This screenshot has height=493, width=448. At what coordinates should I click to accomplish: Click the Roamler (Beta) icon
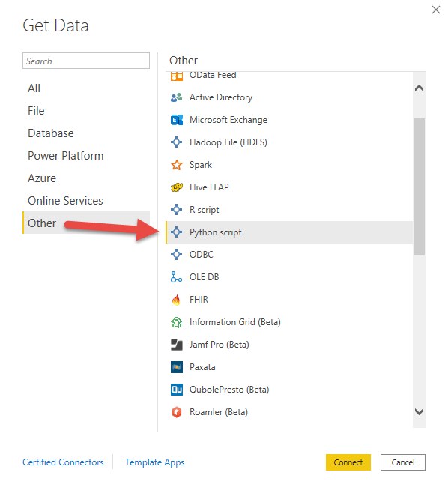176,412
